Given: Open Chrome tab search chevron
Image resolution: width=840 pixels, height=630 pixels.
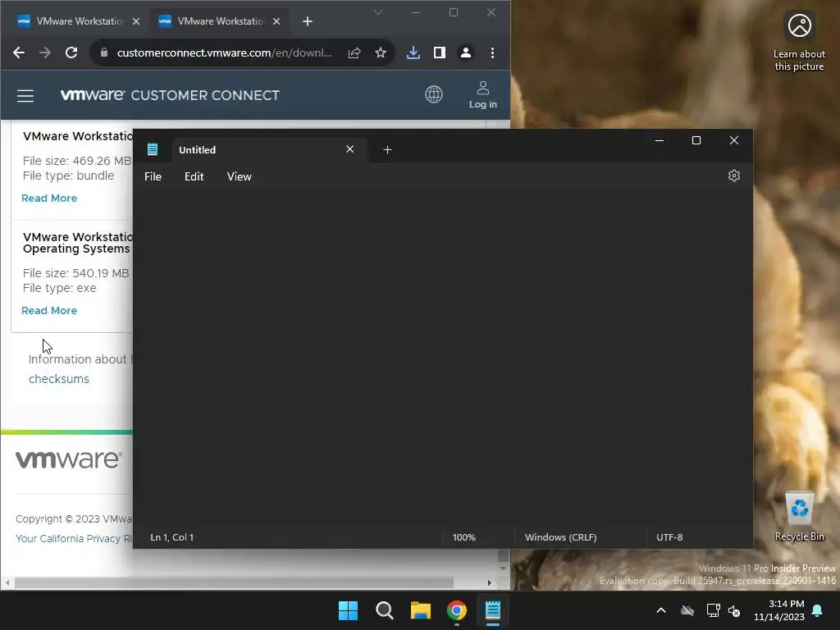Looking at the screenshot, I should tap(378, 12).
